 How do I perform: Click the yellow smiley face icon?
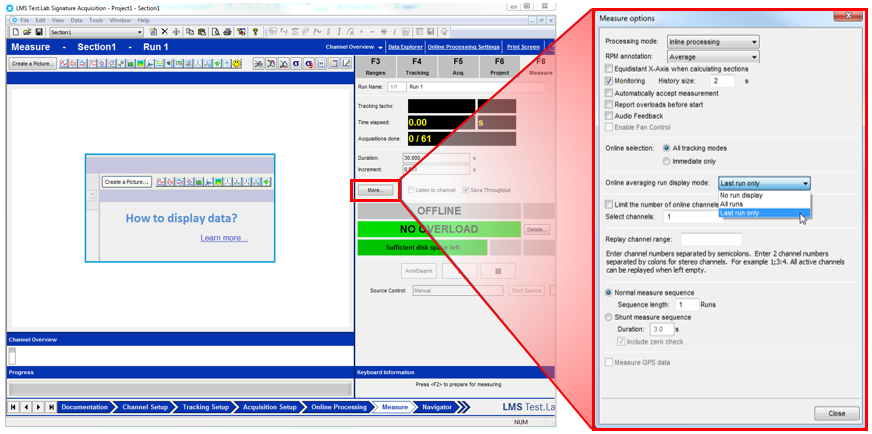(236, 63)
